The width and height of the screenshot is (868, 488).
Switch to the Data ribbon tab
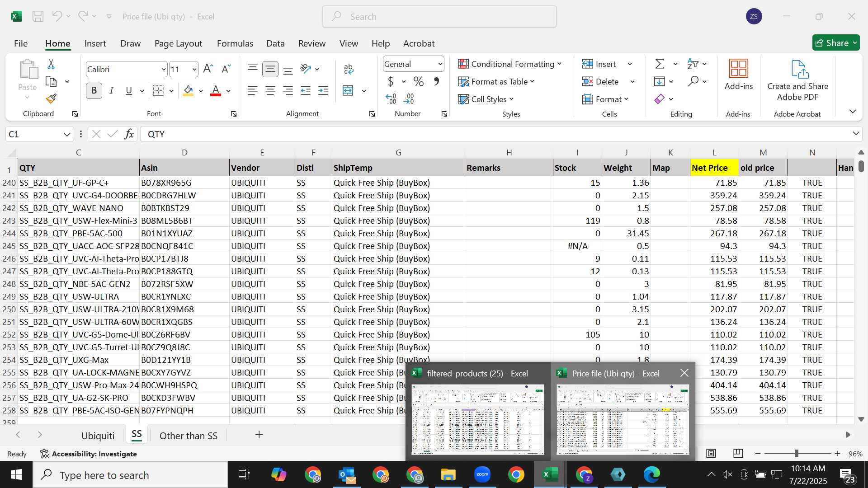pos(275,43)
